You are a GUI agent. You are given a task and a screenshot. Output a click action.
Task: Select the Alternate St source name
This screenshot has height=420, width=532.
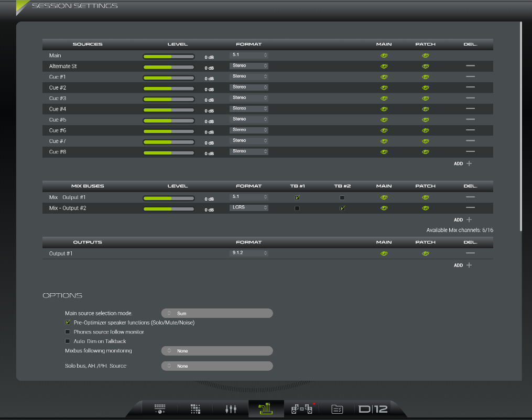tap(63, 66)
